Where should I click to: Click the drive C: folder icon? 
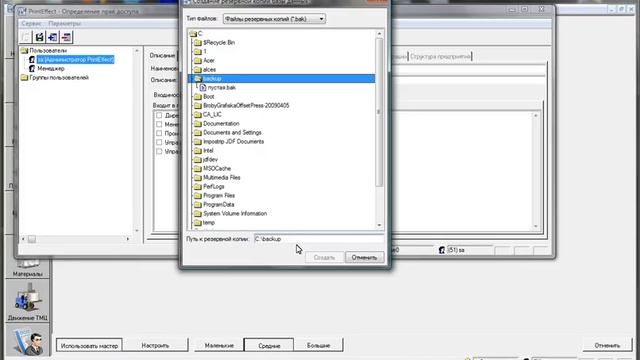[193, 33]
